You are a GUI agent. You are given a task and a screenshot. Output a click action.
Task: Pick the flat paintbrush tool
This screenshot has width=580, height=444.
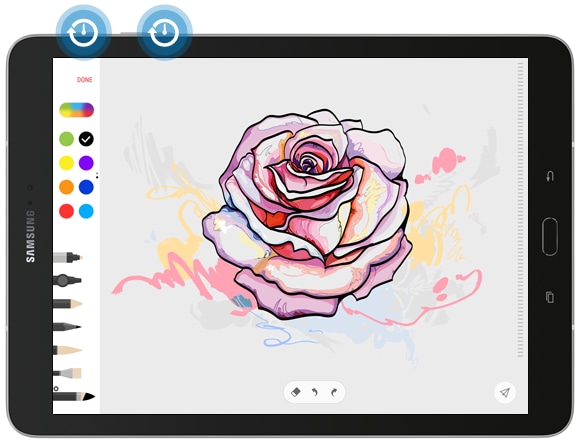coord(67,373)
